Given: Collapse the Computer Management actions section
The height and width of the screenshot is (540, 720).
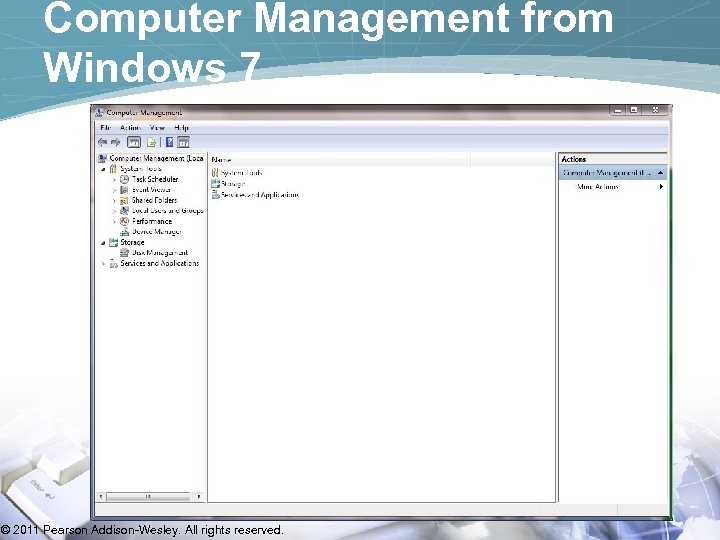Looking at the screenshot, I should (660, 173).
